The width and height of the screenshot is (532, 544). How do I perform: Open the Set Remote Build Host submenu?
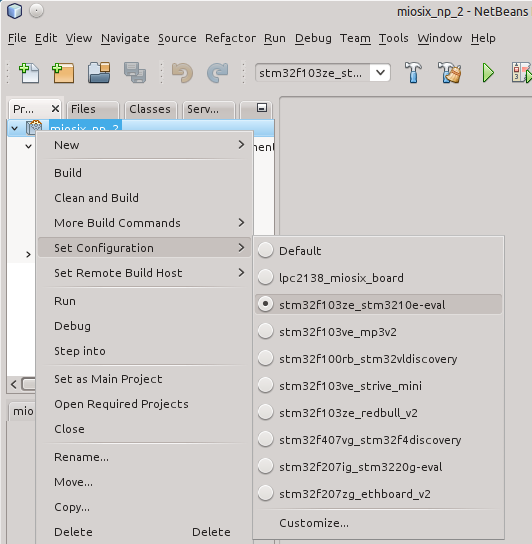pyautogui.click(x=144, y=273)
